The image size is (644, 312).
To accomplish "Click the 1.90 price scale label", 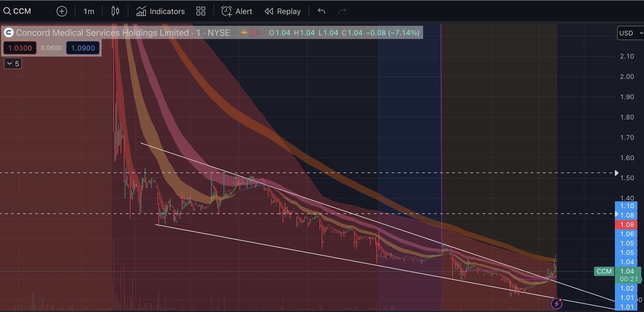I will [x=628, y=96].
